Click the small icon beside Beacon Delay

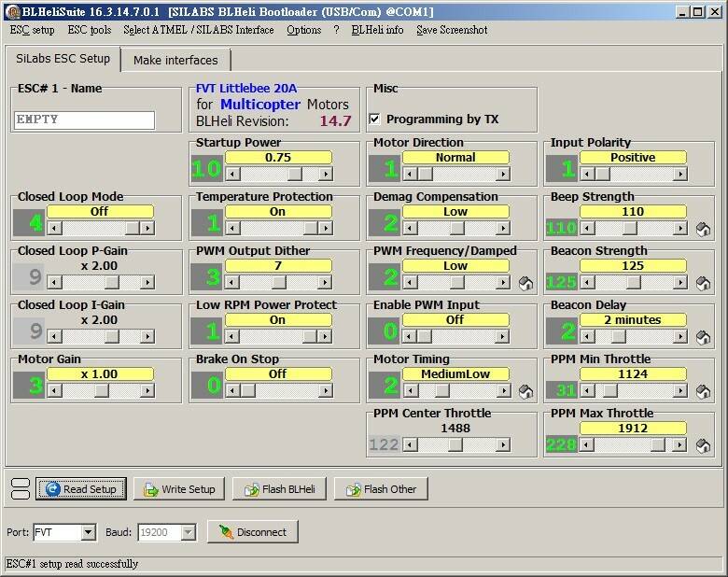pos(704,337)
